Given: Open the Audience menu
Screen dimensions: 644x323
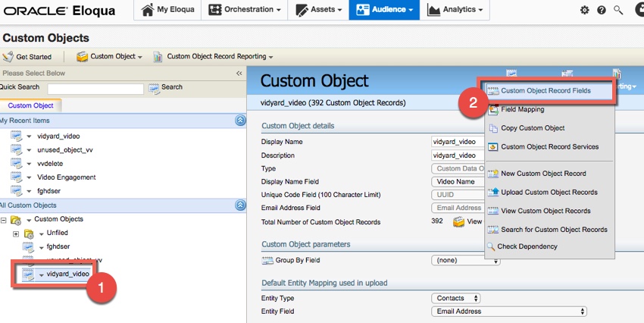Looking at the screenshot, I should coord(384,9).
